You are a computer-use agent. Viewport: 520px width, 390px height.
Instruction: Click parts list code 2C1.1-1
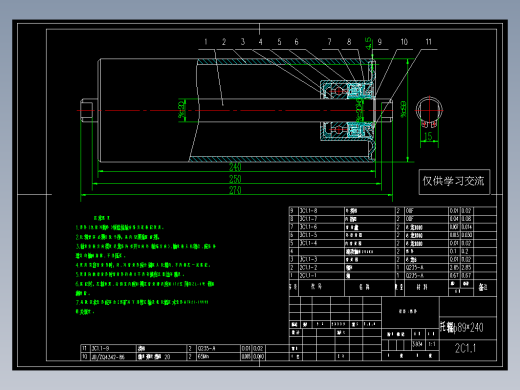(x=308, y=275)
